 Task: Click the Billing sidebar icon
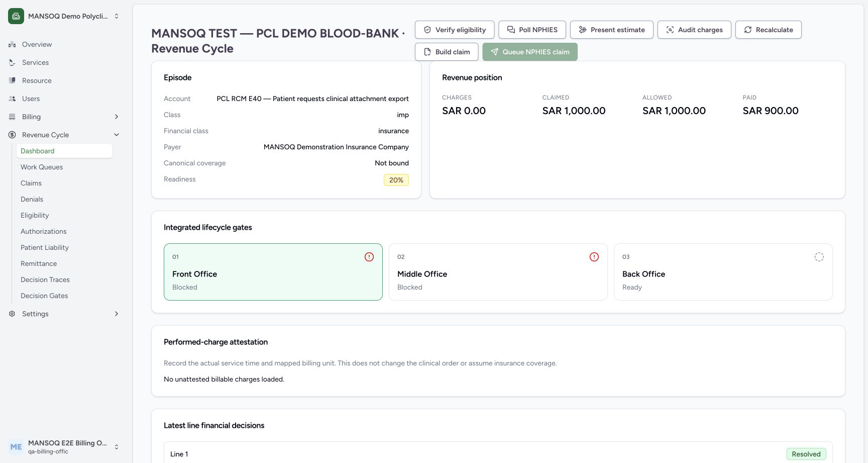click(x=12, y=117)
